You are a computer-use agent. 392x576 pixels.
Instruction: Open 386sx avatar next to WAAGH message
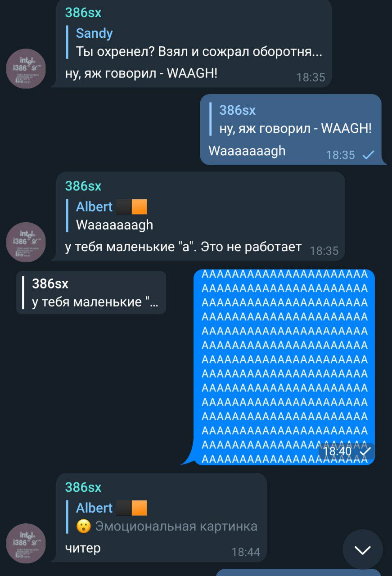(x=26, y=69)
